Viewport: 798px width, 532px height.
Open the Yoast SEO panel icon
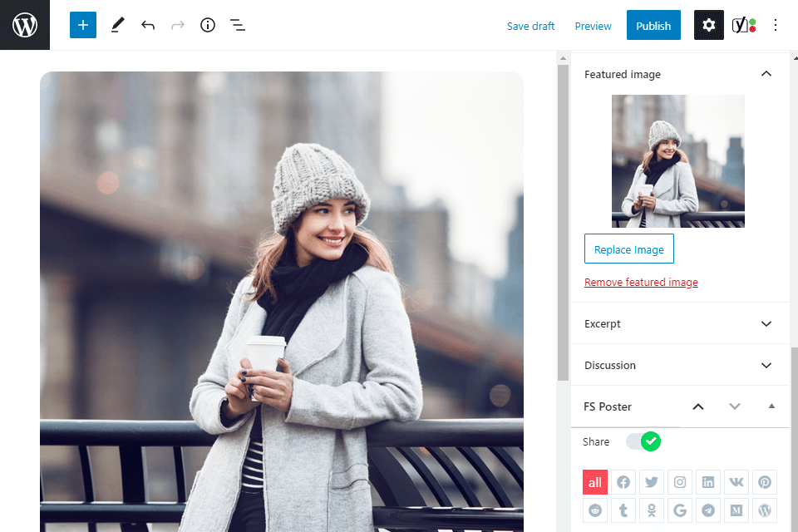coord(743,25)
